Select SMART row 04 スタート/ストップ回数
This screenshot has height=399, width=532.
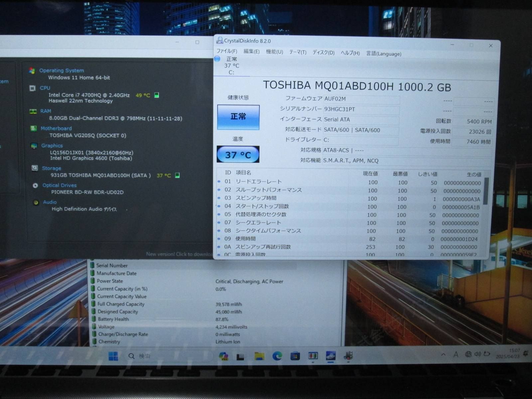coord(349,206)
